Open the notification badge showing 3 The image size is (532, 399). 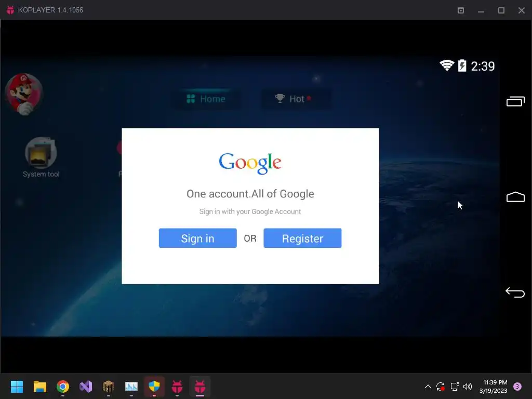517,387
